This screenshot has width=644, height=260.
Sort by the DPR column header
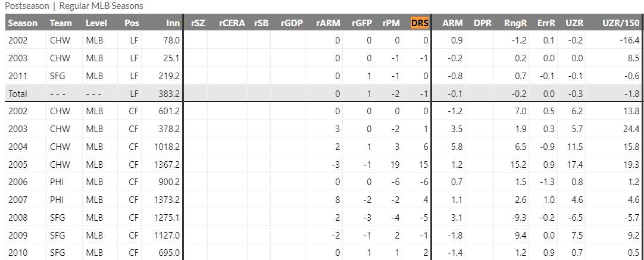[482, 23]
